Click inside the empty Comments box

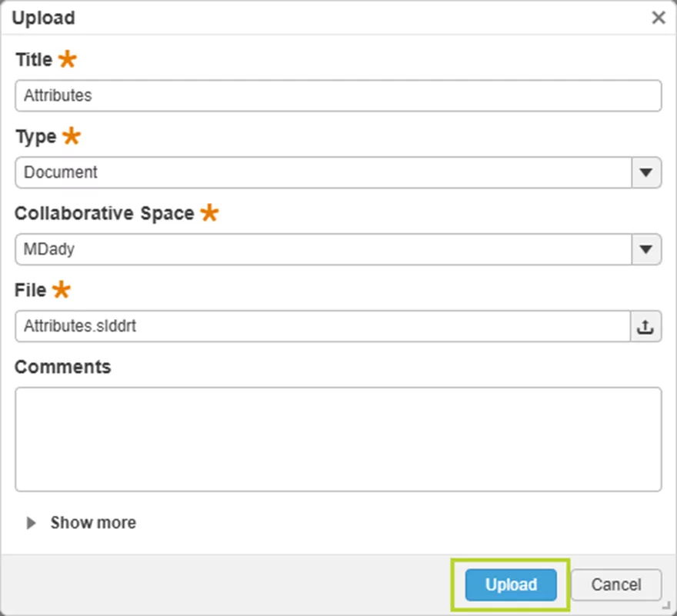(x=338, y=438)
